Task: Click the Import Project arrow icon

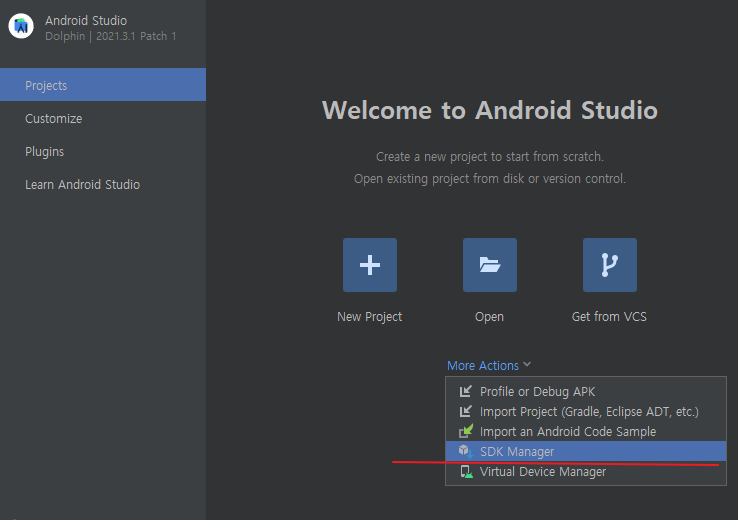Action: [x=465, y=411]
